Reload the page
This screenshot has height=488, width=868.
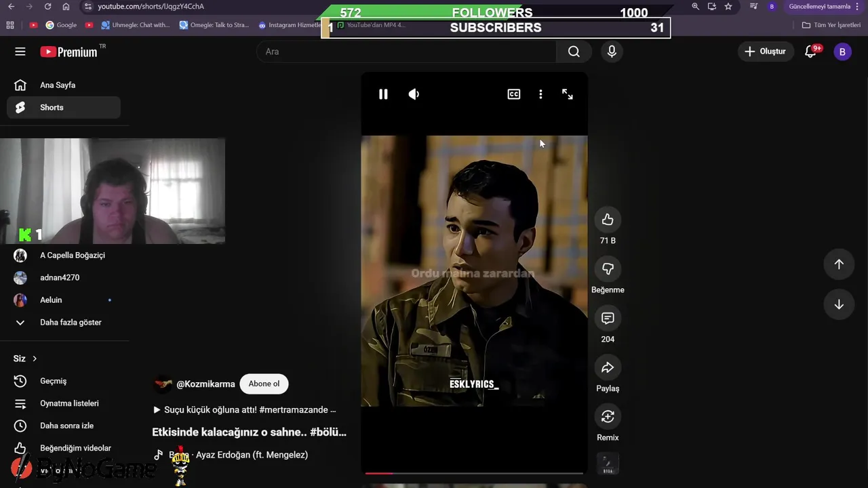47,6
